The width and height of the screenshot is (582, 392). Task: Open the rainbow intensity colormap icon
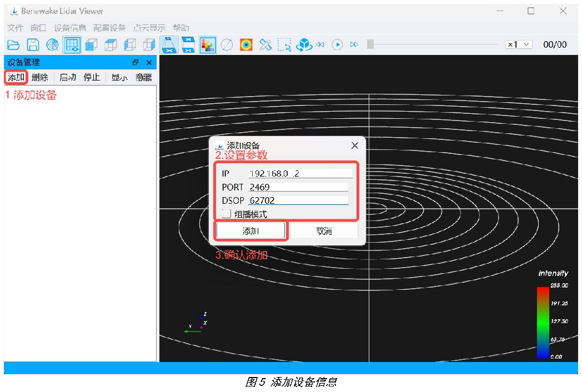(x=246, y=45)
